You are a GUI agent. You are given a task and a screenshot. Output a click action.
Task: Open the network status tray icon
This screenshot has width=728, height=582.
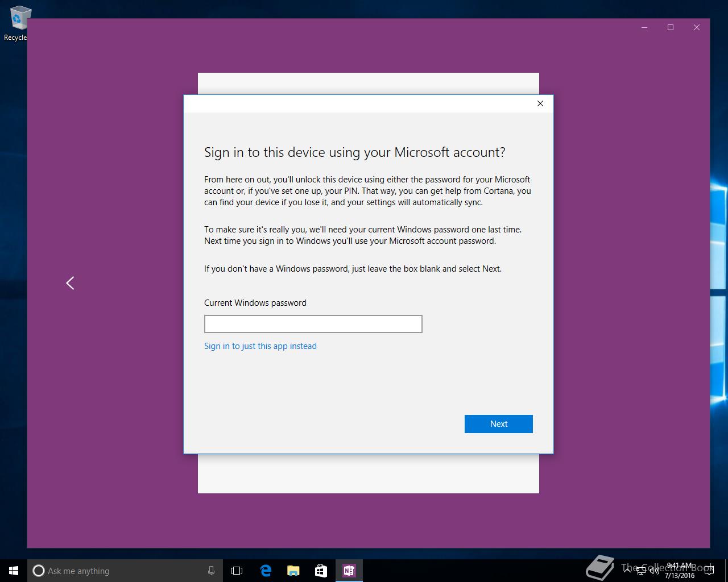coord(641,571)
